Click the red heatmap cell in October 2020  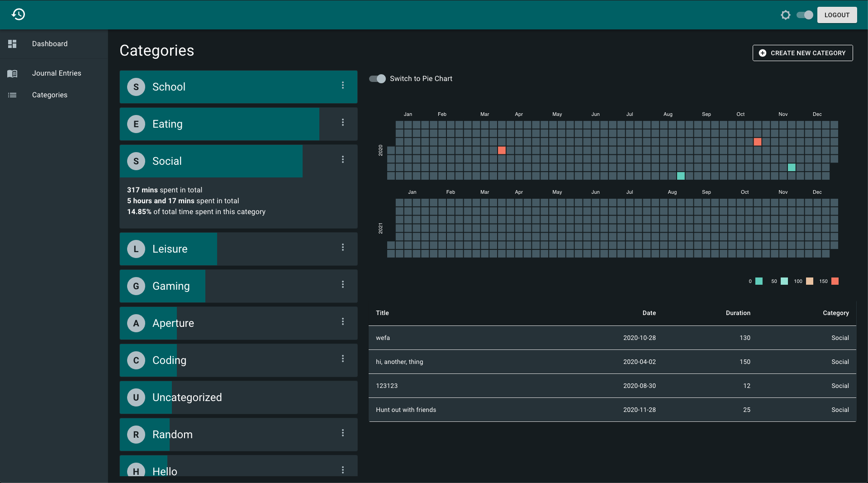coord(758,142)
